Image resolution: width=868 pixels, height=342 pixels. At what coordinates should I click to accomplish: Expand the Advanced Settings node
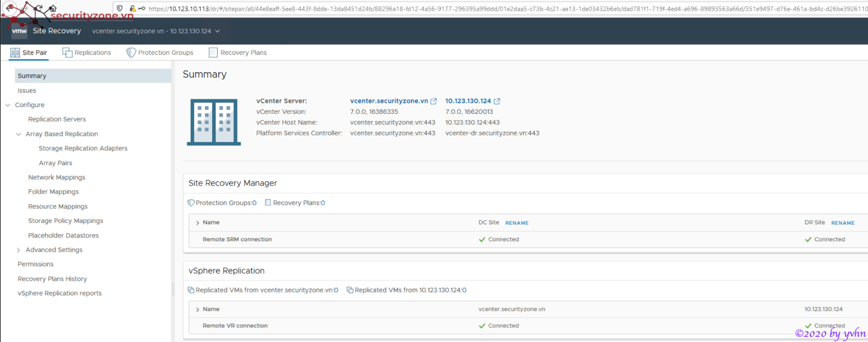(18, 250)
